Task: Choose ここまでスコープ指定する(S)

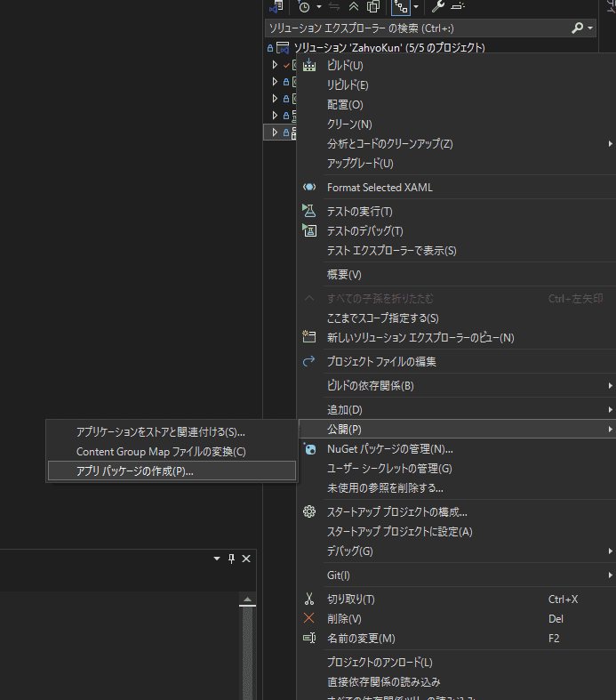Action: [x=457, y=318]
